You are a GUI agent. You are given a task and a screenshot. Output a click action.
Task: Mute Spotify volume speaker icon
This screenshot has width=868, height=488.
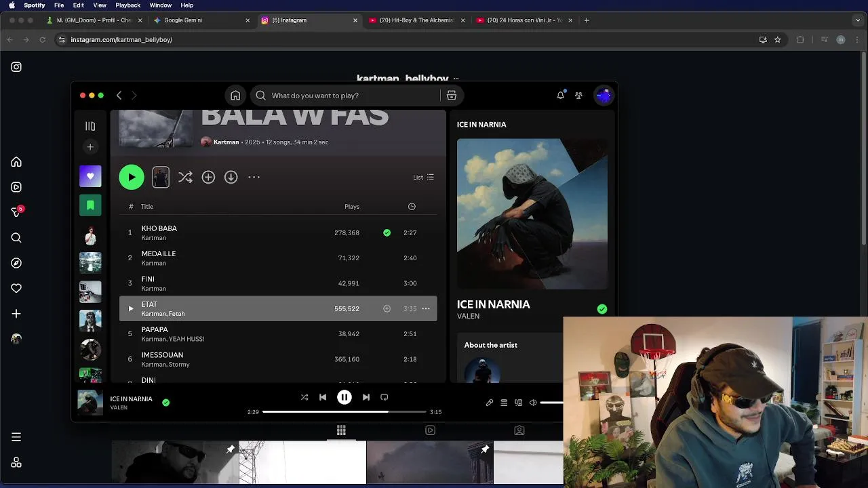pyautogui.click(x=533, y=403)
